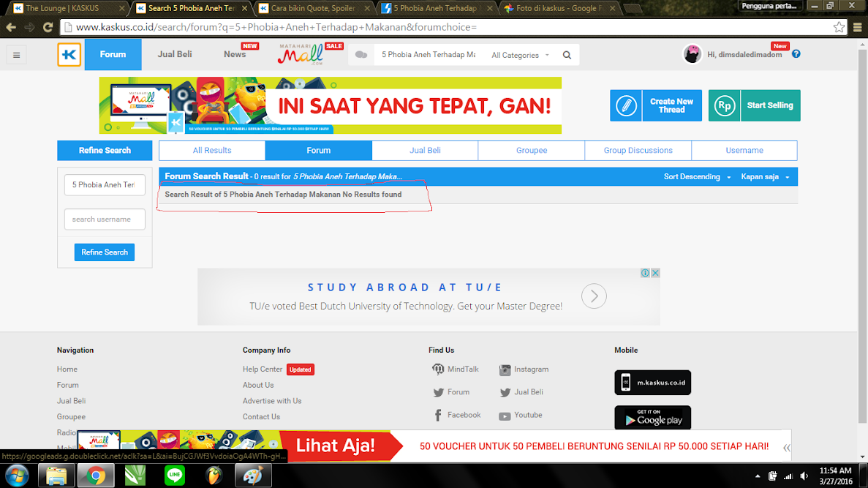Image resolution: width=868 pixels, height=488 pixels.
Task: Open the help question mark icon
Action: (x=796, y=53)
